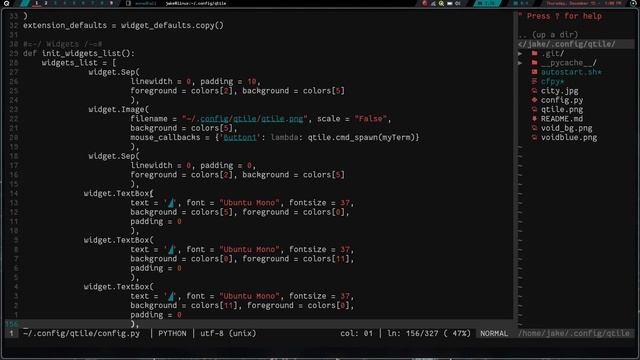The width and height of the screenshot is (640, 360).
Task: Switch to workspace 9 in the top bar
Action: point(111,3)
